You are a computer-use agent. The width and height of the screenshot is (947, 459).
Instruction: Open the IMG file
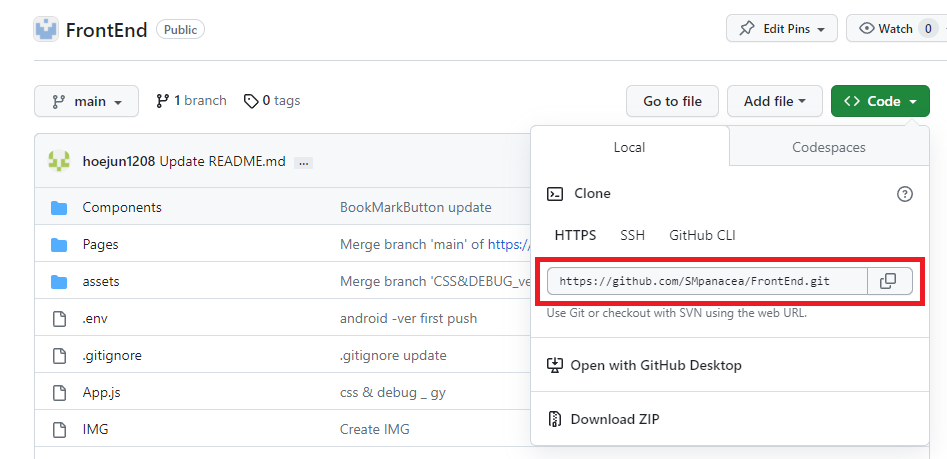95,429
